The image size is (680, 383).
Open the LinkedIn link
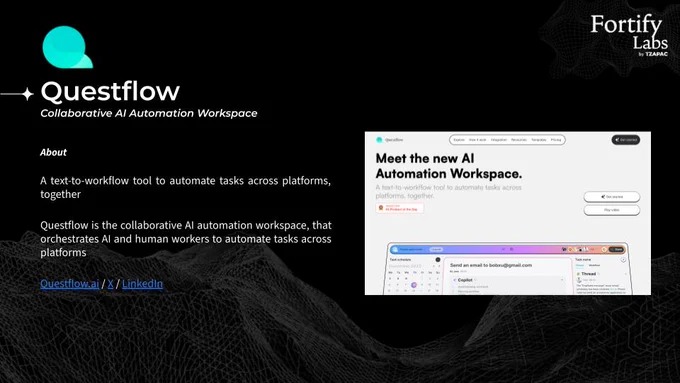click(x=142, y=284)
